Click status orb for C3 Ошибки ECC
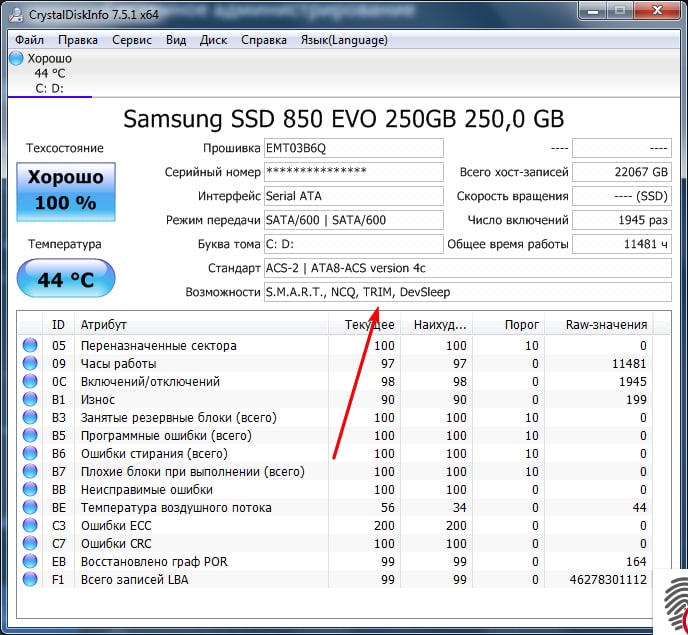Viewport: 688px width, 635px height. click(30, 525)
